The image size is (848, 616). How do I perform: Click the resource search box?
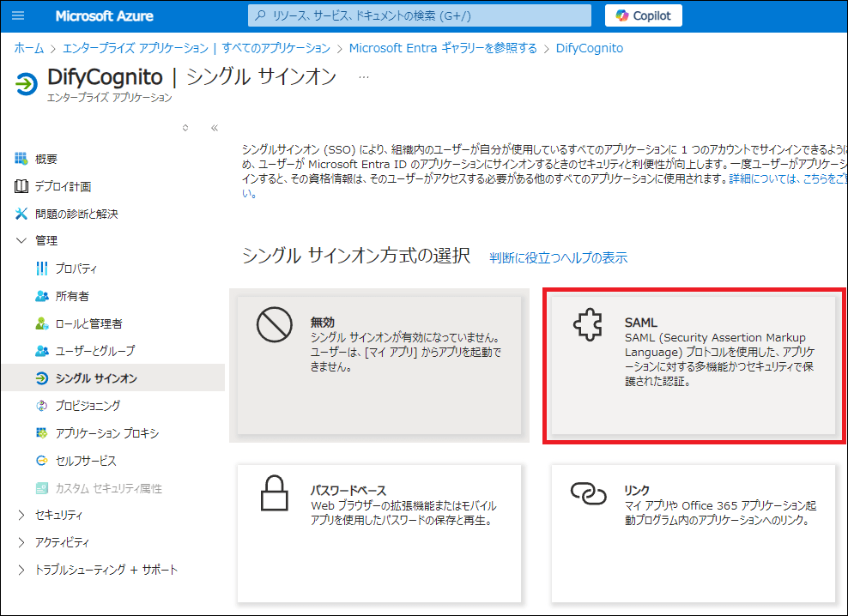point(420,15)
